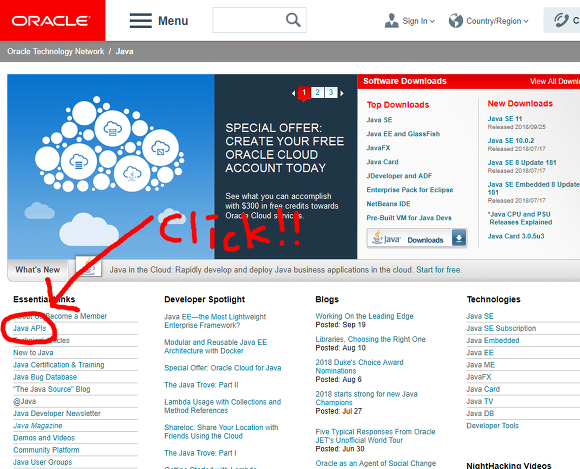Click the Sign In user icon

[391, 21]
